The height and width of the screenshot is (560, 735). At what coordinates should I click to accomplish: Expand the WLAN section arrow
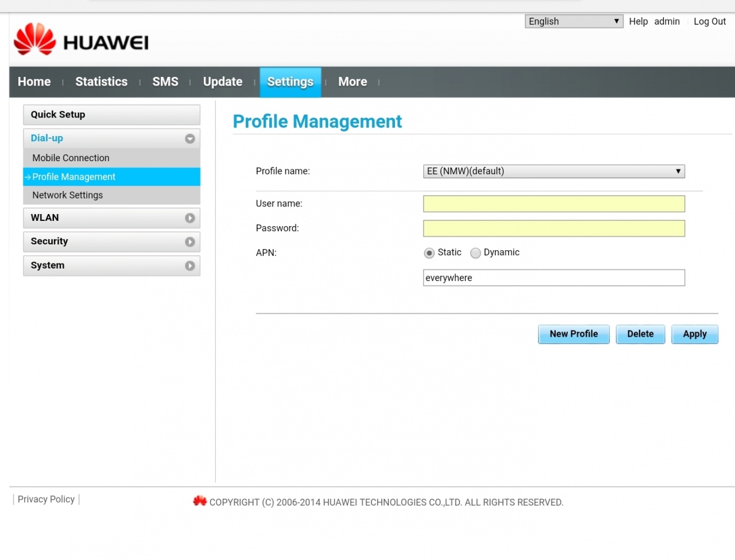[x=190, y=218]
